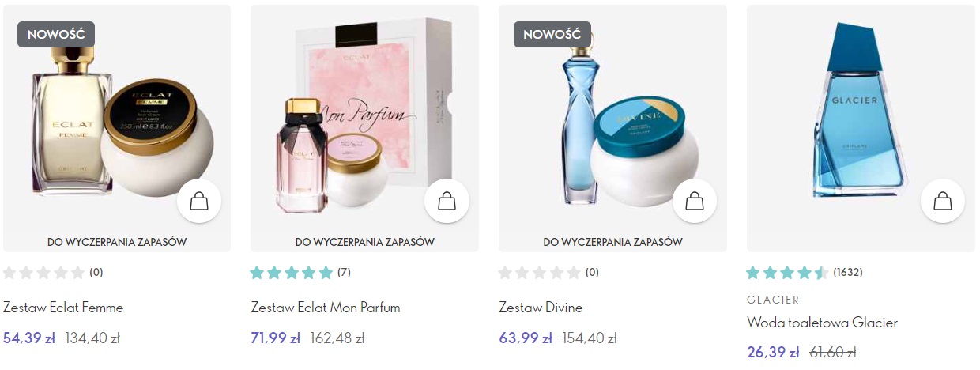
Task: Add Zestaw Divine to shopping bag
Action: [x=695, y=201]
